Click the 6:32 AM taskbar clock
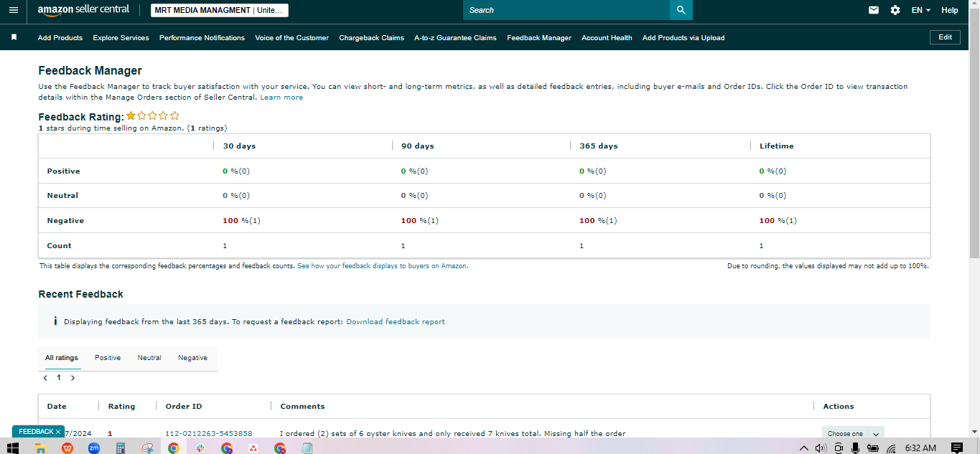 (x=920, y=448)
